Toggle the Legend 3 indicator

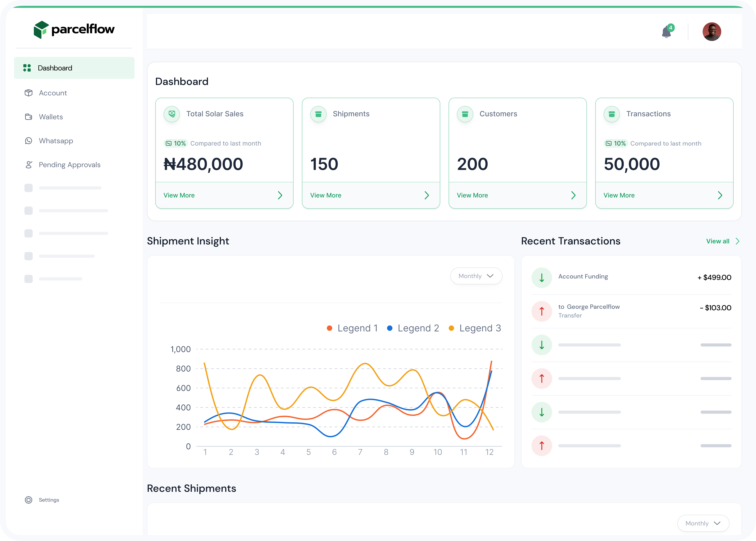[451, 328]
